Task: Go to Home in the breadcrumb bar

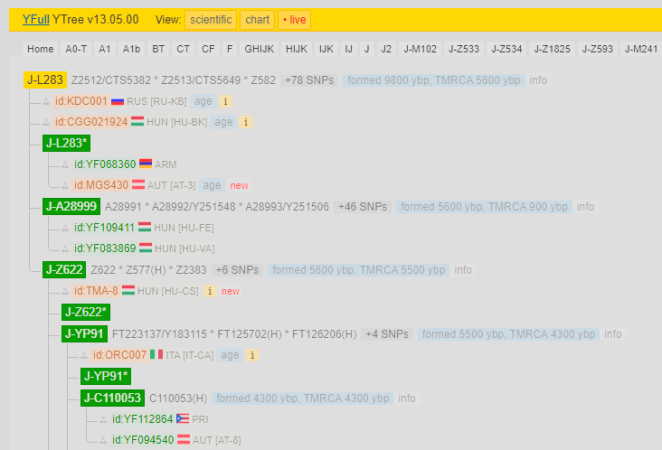Action: 40,49
